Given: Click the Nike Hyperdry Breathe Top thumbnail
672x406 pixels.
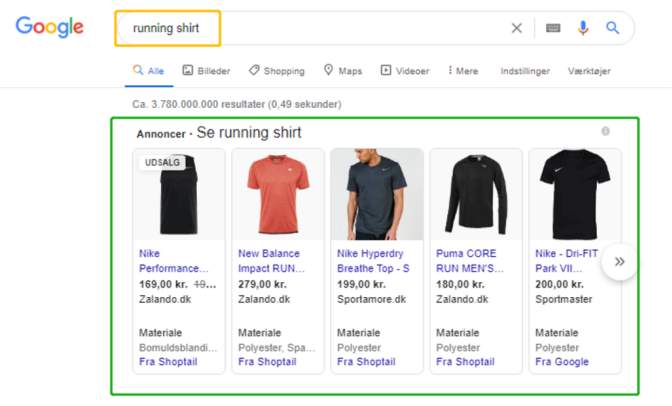Looking at the screenshot, I should (377, 194).
